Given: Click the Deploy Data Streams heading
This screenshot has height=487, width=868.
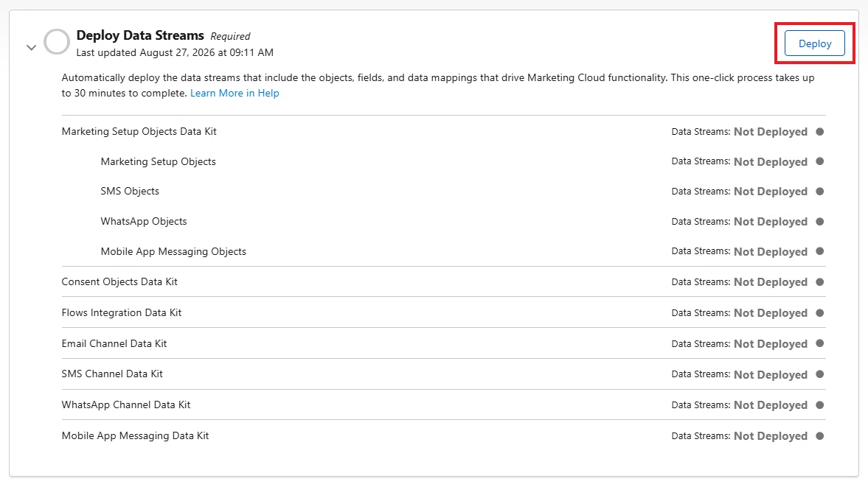Looking at the screenshot, I should tap(140, 35).
